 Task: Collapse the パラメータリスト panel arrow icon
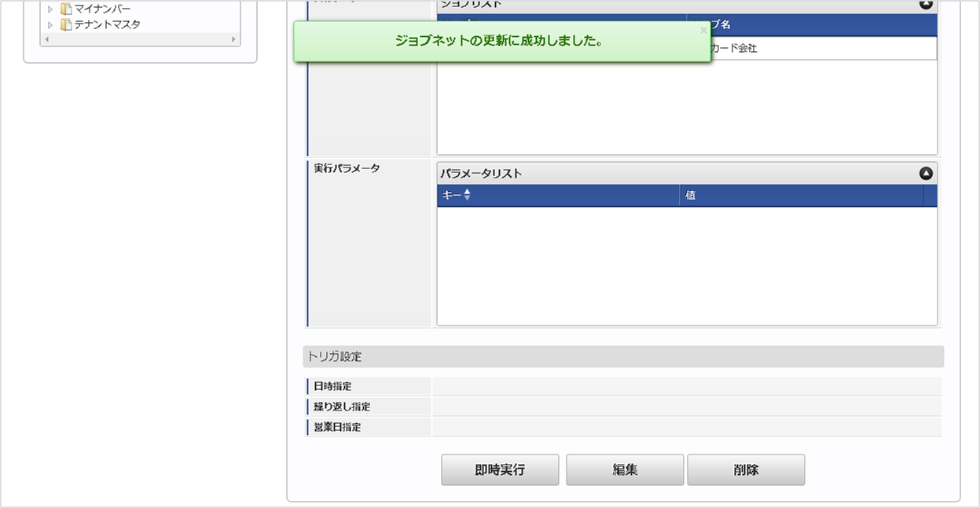(926, 173)
